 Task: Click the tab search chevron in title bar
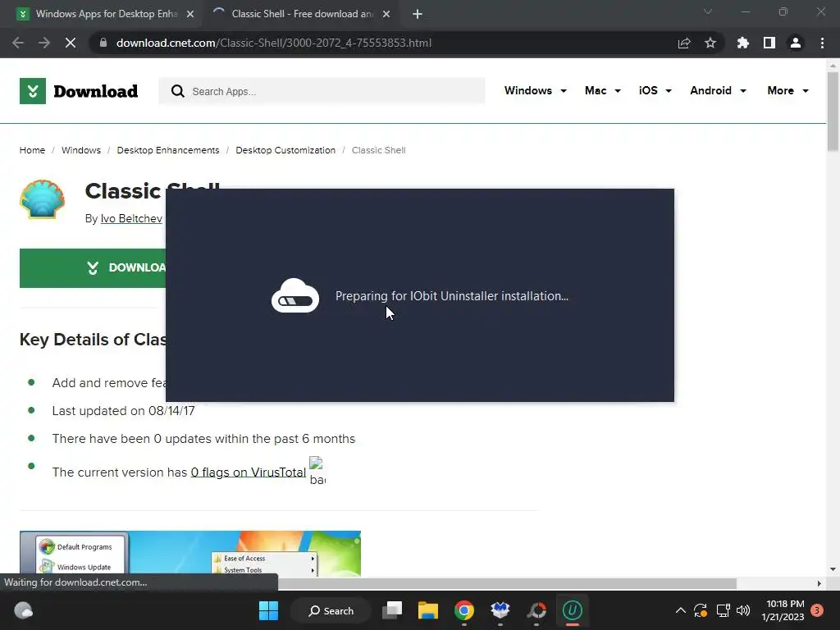coord(708,11)
